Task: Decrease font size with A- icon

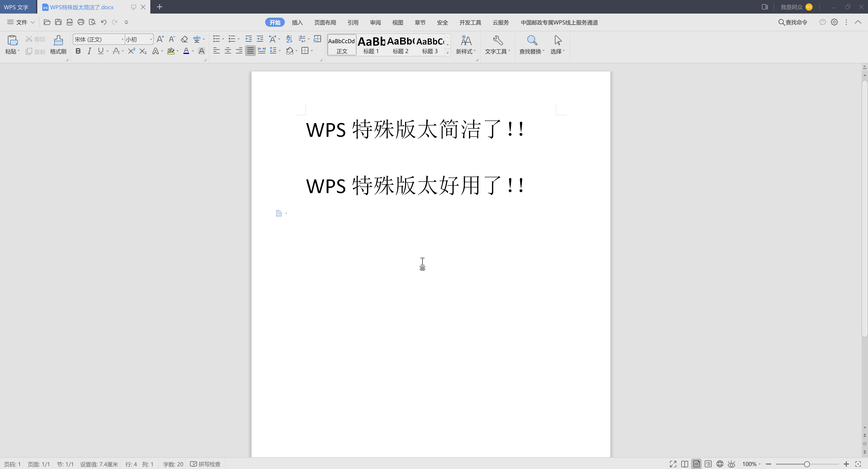Action: point(172,39)
